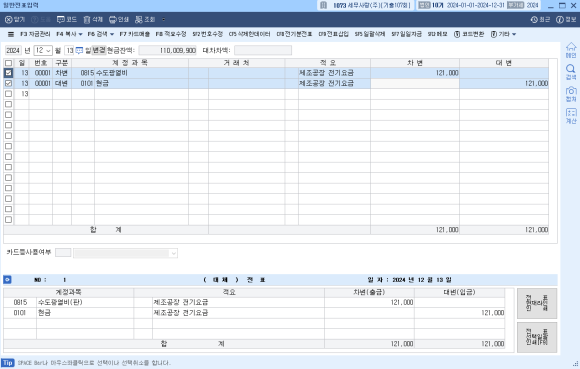The width and height of the screenshot is (580, 369).
Task: Click the 캡쳐 camera icon in sidebar
Action: coord(571,91)
